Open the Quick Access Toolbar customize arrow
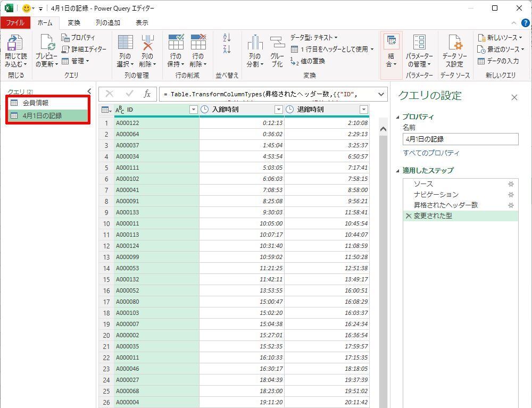532x408 pixels. [x=40, y=9]
